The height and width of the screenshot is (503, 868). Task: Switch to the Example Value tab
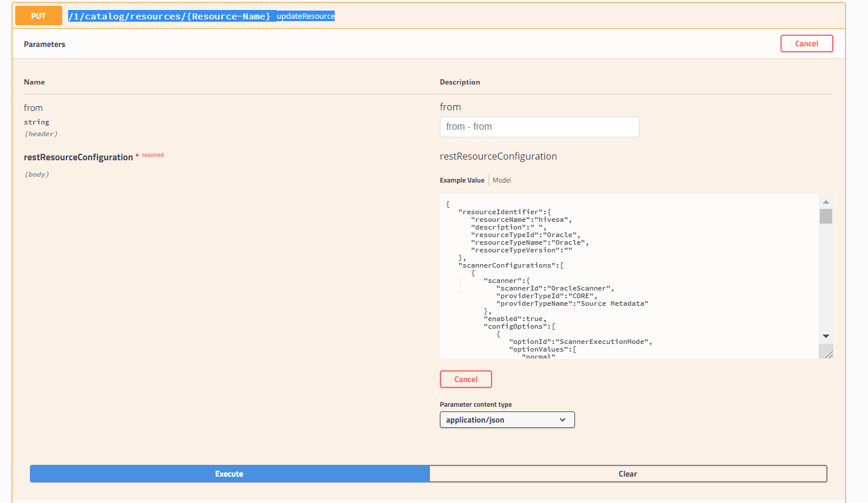pyautogui.click(x=462, y=180)
